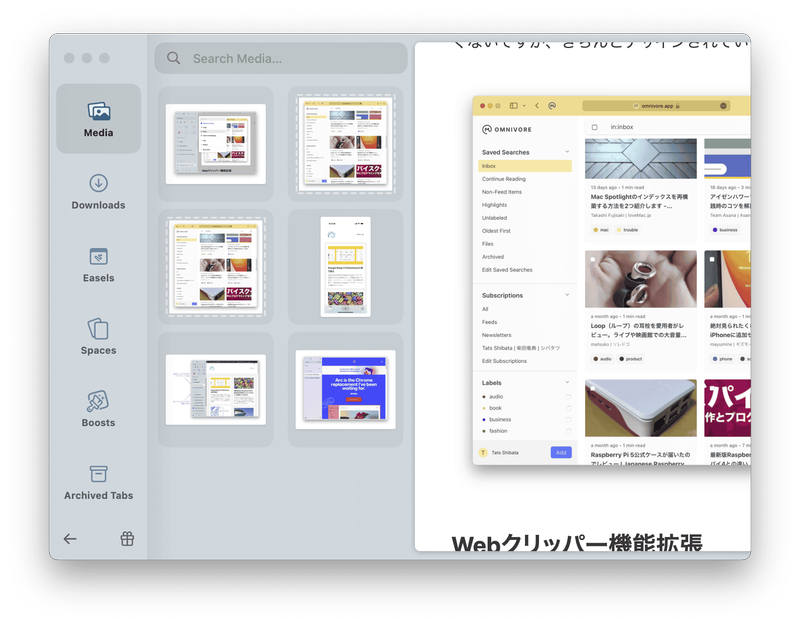
Task: Click the blue Add button
Action: click(x=561, y=452)
